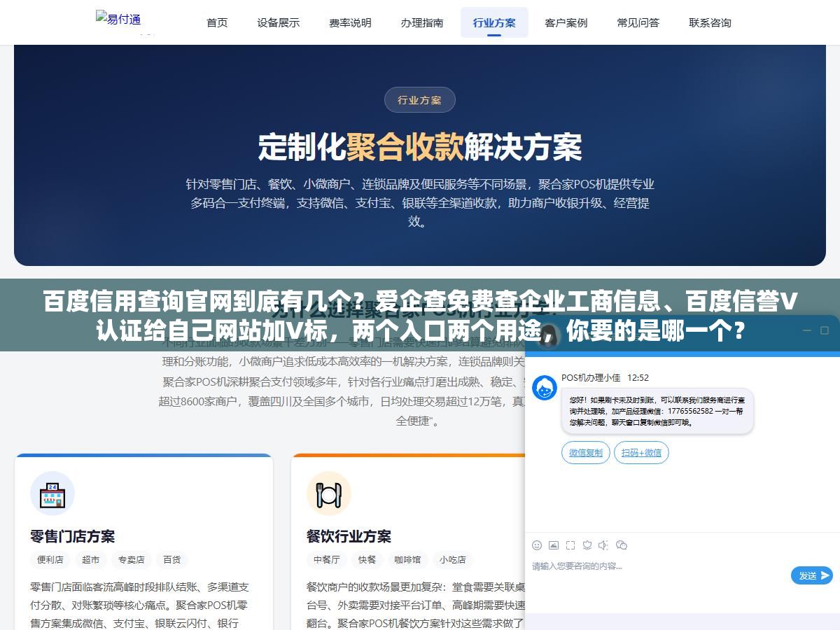840x630 pixels.
Task: Click the screenshot capture icon in chat
Action: 570,545
